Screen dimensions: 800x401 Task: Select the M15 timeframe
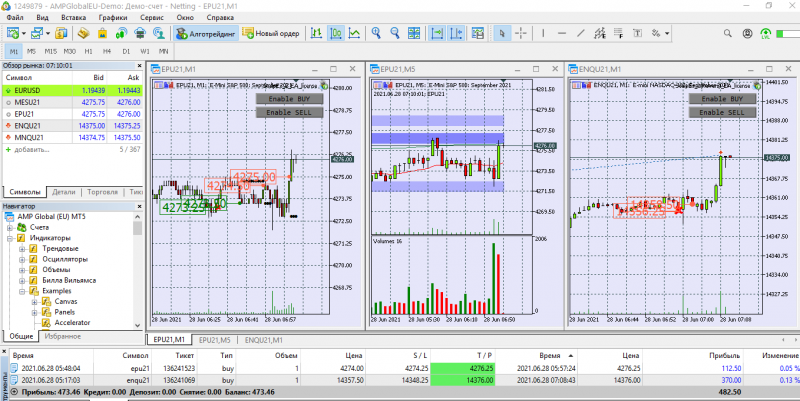[51, 52]
